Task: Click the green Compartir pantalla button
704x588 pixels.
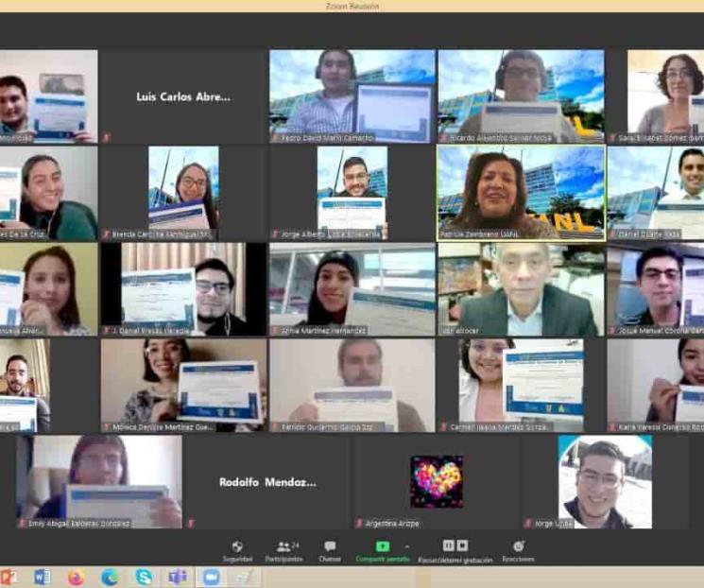Action: (x=383, y=550)
